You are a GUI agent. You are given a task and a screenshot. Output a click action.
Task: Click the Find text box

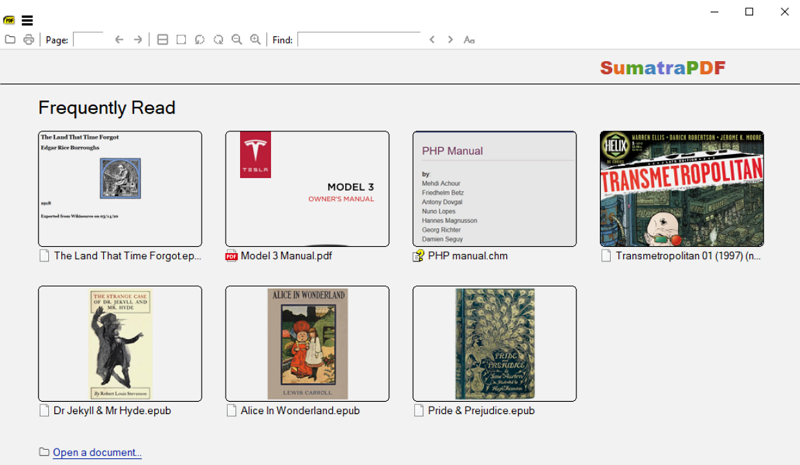tap(358, 40)
